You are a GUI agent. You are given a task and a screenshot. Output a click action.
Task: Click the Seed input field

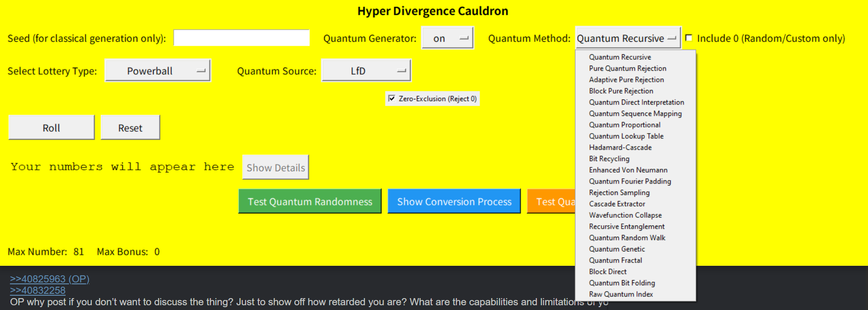tap(241, 38)
